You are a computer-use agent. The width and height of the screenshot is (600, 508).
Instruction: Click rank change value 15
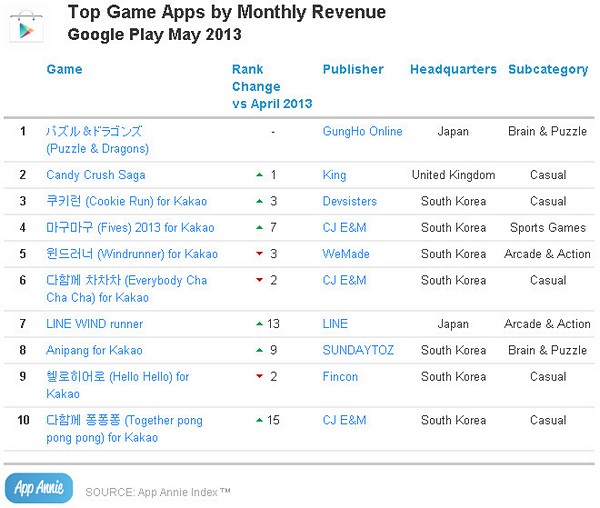(273, 420)
